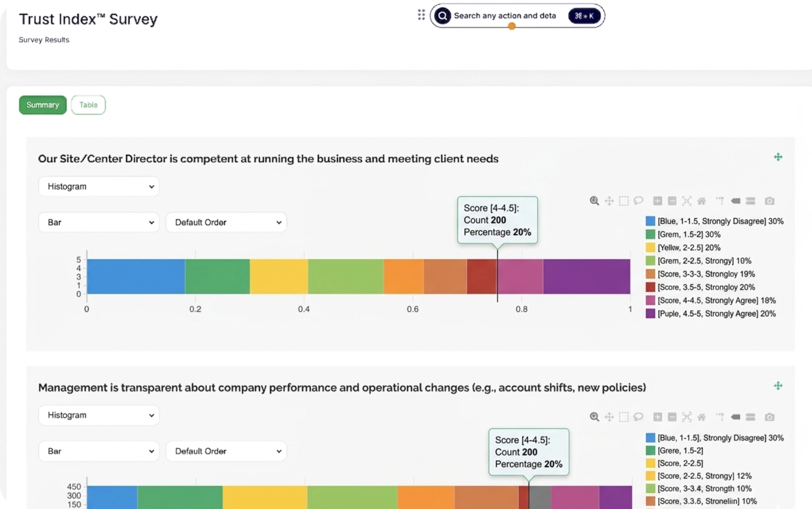Click zoom in plus icon on Director chart
The image size is (812, 509).
point(657,201)
